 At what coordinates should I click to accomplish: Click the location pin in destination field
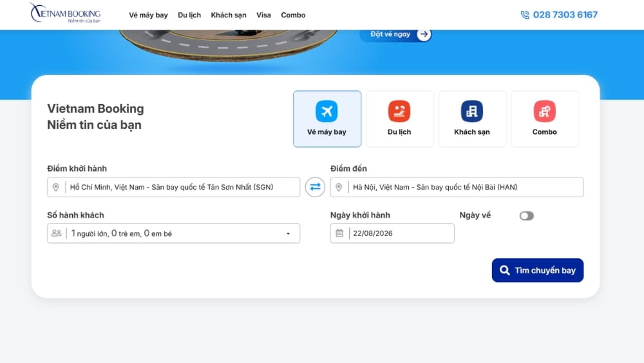(x=339, y=188)
